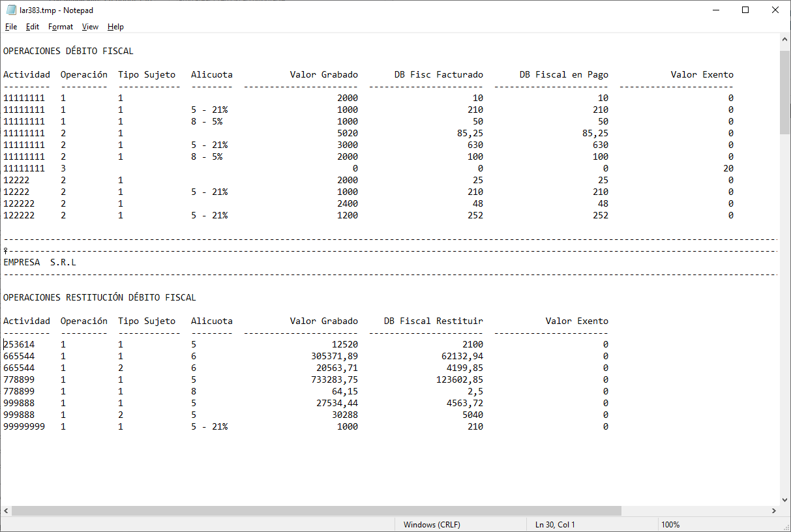
Task: Open the View menu
Action: (x=90, y=27)
